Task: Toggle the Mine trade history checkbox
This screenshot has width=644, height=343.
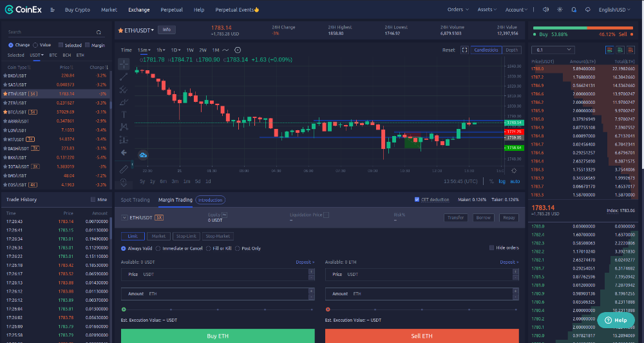Action: (93, 199)
